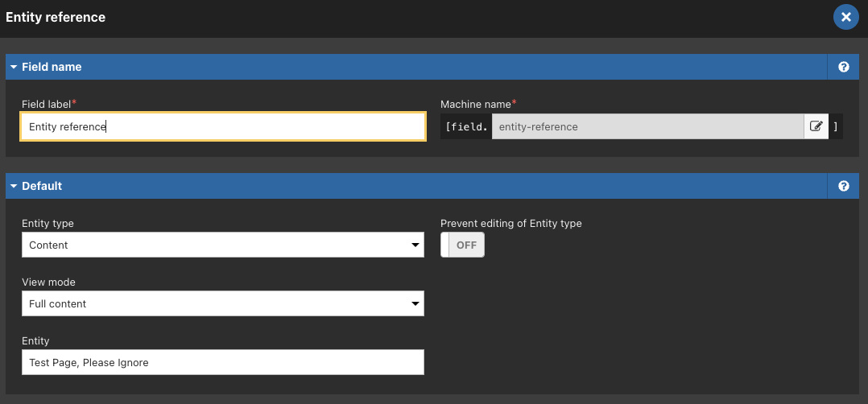Click the Field name section header title
868x404 pixels.
pos(52,67)
